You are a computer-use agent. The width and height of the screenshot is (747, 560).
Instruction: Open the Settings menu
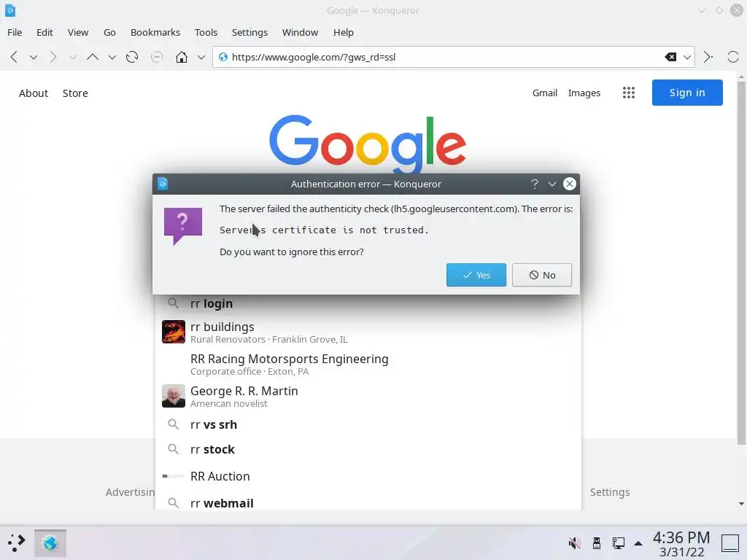click(249, 32)
